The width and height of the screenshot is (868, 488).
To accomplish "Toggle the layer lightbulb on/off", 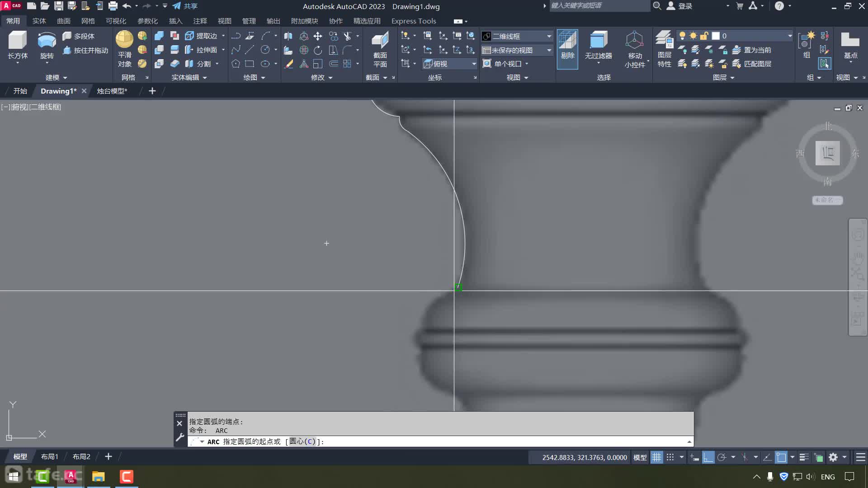I will (x=682, y=36).
